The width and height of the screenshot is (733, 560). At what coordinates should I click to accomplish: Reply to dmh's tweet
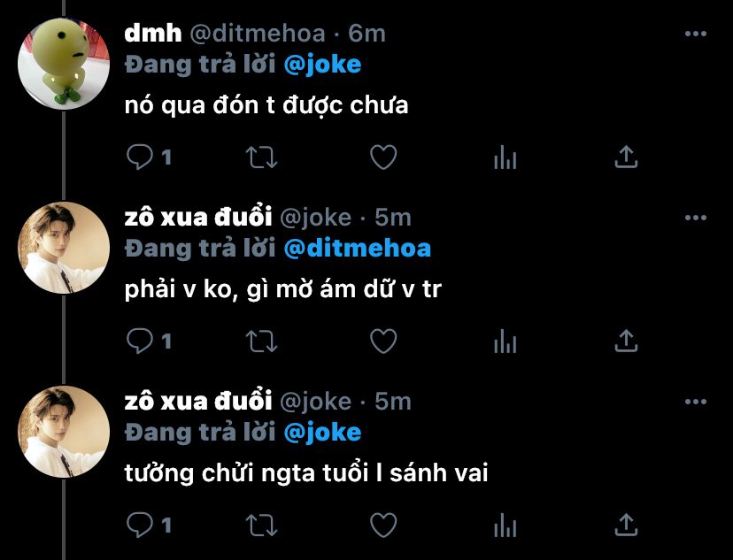(x=140, y=157)
